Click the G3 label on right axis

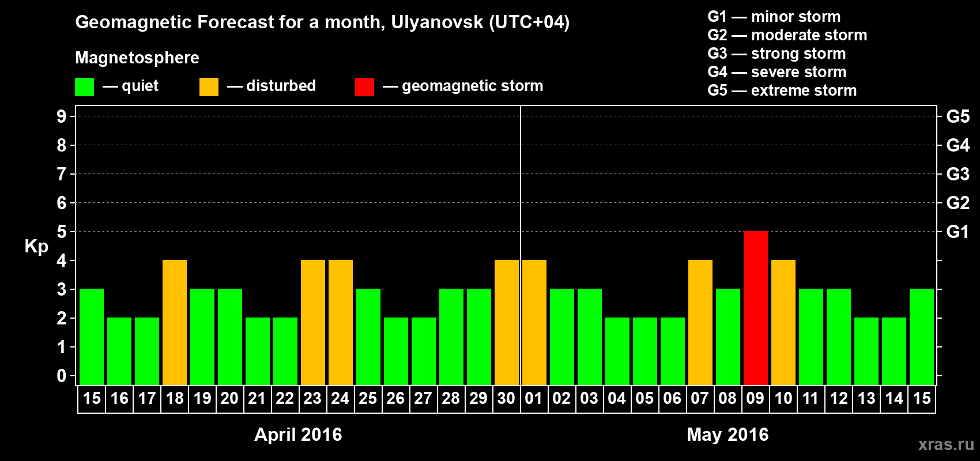tap(958, 174)
